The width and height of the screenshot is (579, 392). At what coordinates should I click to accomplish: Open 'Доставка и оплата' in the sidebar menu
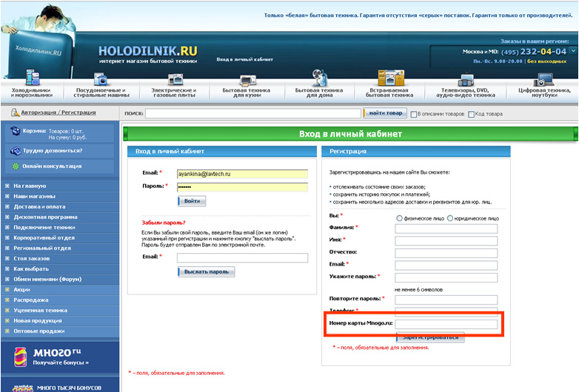(39, 206)
